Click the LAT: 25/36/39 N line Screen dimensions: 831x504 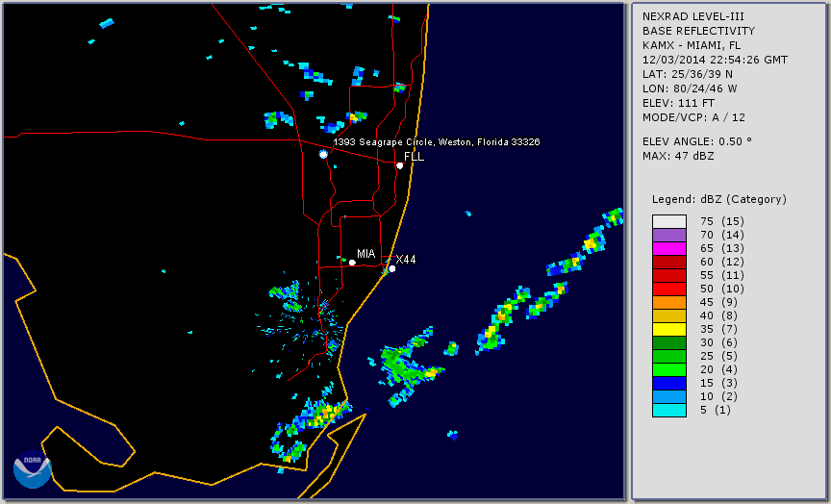pos(688,74)
